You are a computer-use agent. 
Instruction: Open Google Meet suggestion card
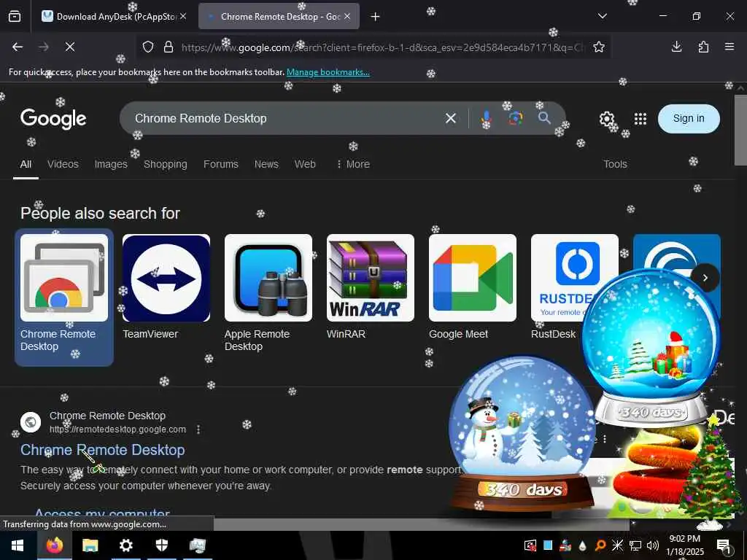click(x=473, y=287)
